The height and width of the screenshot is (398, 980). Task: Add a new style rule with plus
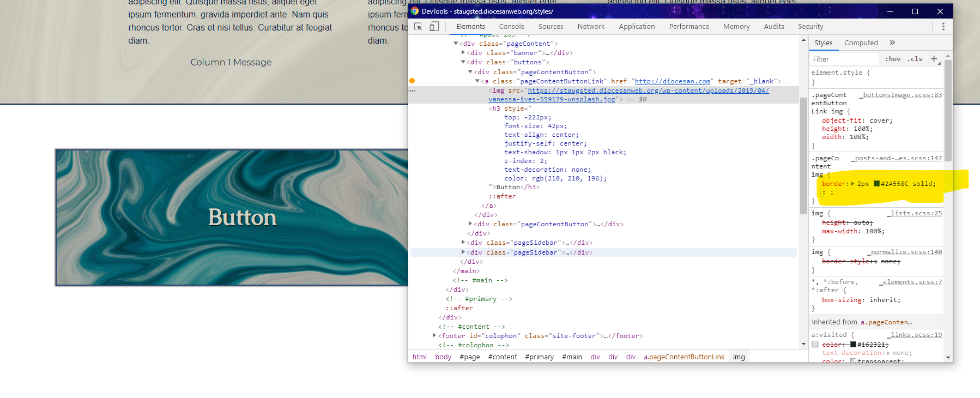point(934,59)
